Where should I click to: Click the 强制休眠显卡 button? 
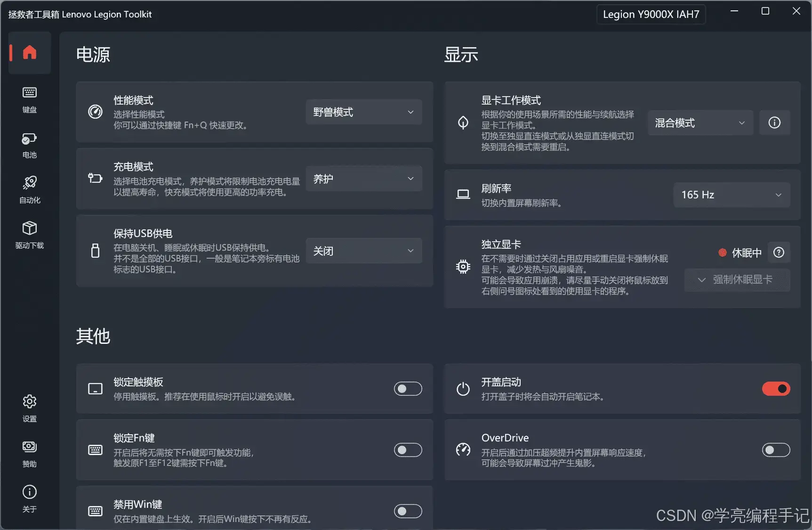pos(737,280)
